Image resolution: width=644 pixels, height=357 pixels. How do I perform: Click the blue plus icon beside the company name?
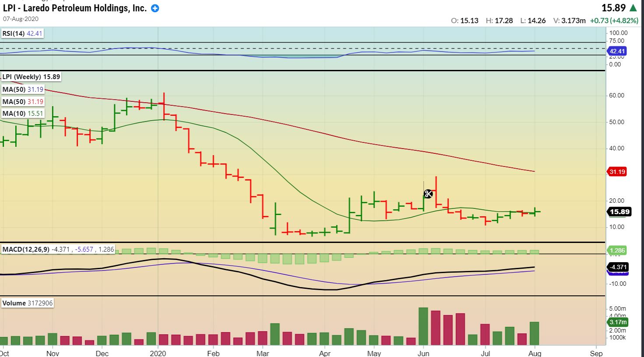[155, 8]
